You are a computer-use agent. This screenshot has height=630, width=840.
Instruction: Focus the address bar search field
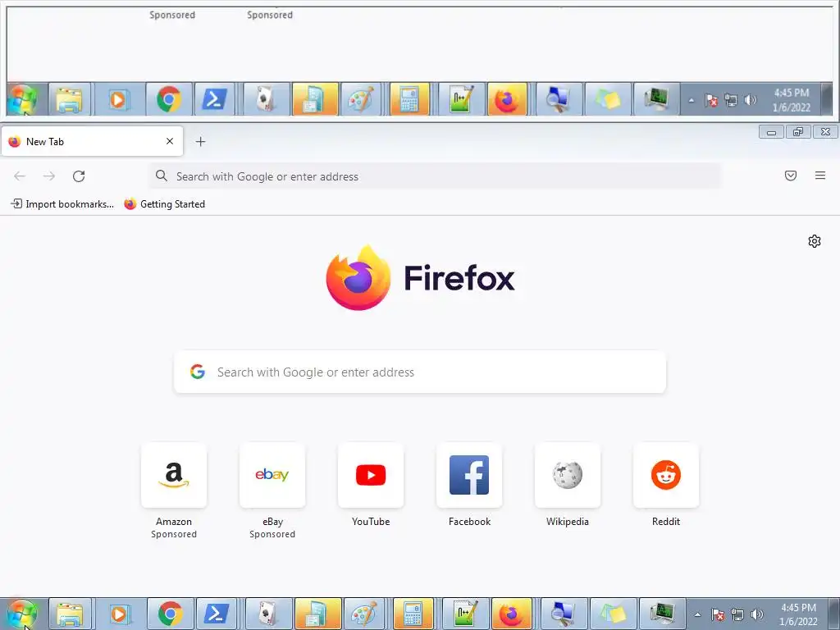[x=435, y=176]
